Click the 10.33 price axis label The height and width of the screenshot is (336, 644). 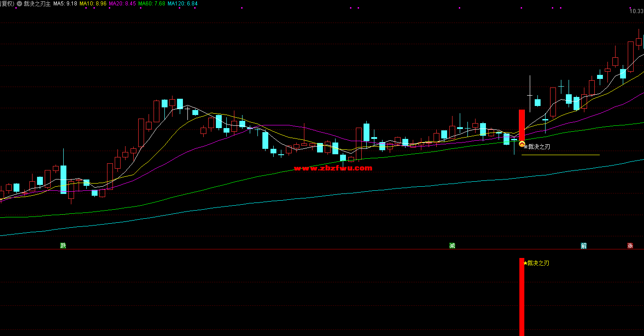[x=636, y=11]
